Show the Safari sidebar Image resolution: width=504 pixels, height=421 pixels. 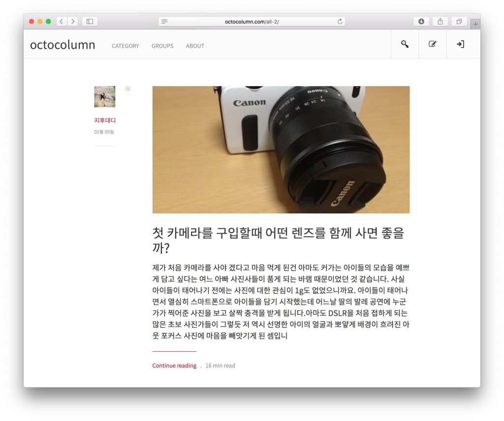click(90, 22)
